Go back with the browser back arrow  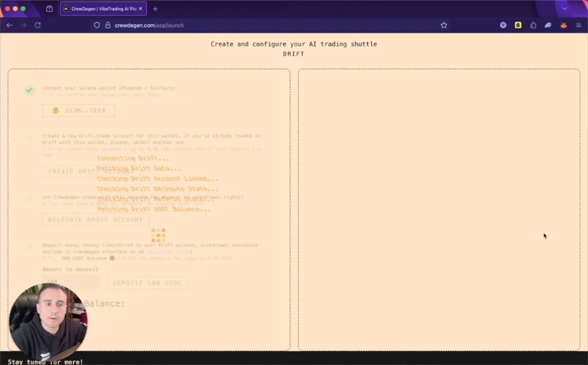pyautogui.click(x=9, y=25)
